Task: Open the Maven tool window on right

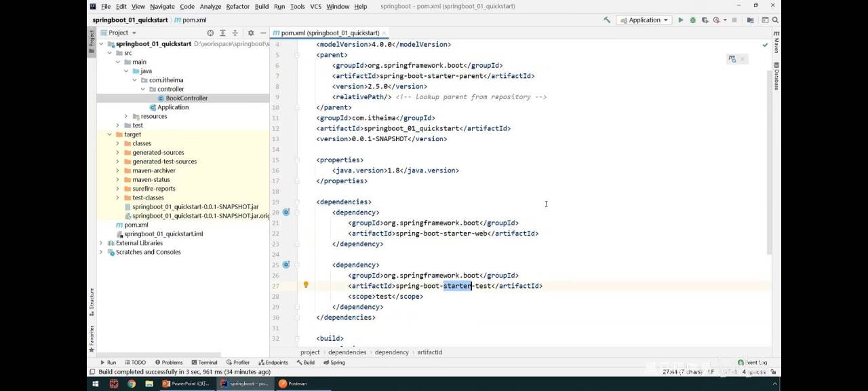Action: (776, 42)
